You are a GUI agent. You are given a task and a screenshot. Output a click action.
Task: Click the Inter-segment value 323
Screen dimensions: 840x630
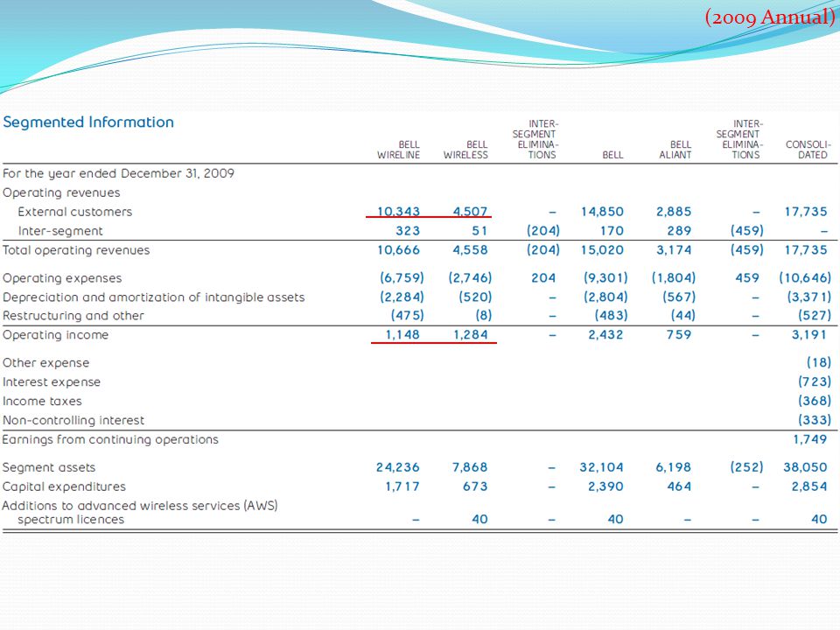click(408, 231)
